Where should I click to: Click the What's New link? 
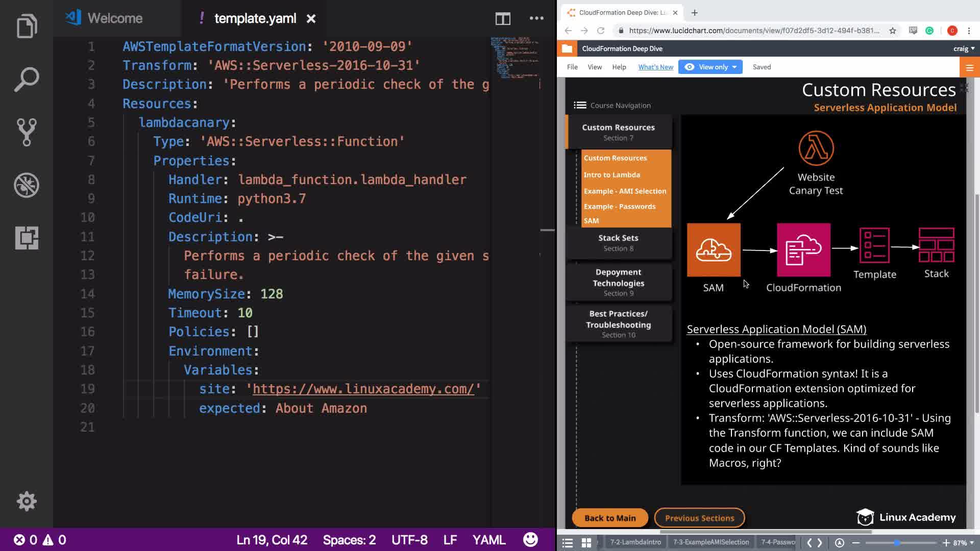coord(655,67)
